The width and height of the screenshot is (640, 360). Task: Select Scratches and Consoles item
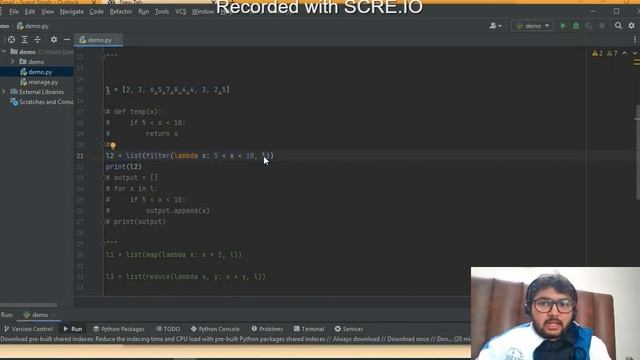42,102
